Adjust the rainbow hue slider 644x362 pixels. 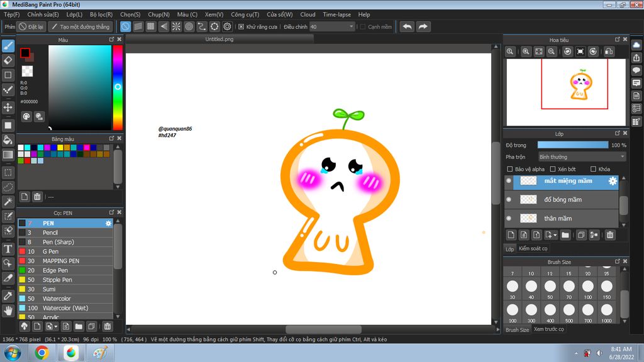tap(118, 87)
